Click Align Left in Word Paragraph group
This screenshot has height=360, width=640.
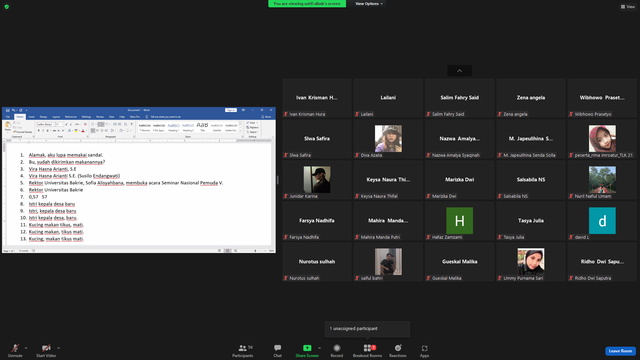pyautogui.click(x=93, y=130)
